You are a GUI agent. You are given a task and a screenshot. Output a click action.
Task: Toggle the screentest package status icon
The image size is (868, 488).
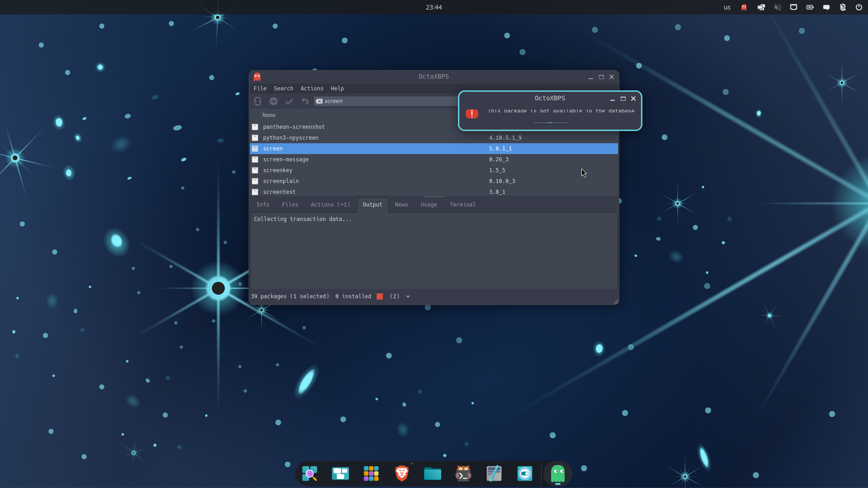pos(255,192)
